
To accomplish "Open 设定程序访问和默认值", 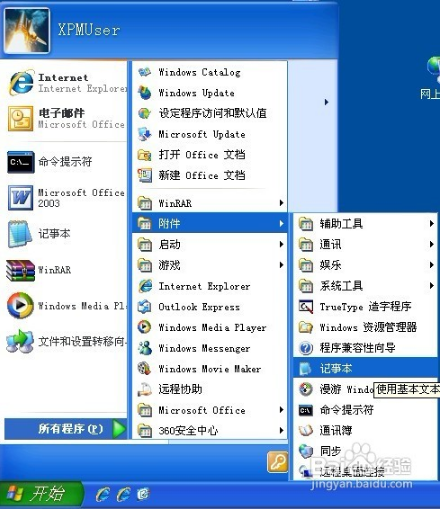I will tap(209, 113).
